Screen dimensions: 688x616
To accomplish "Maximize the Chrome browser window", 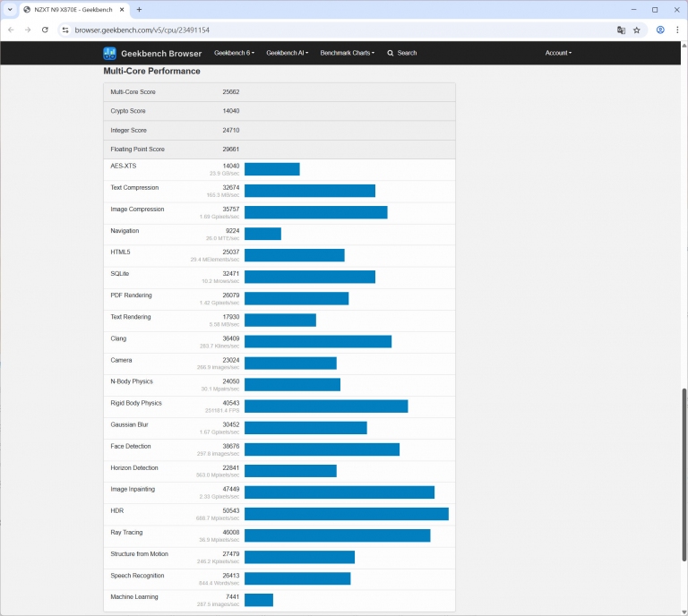I will click(x=655, y=9).
